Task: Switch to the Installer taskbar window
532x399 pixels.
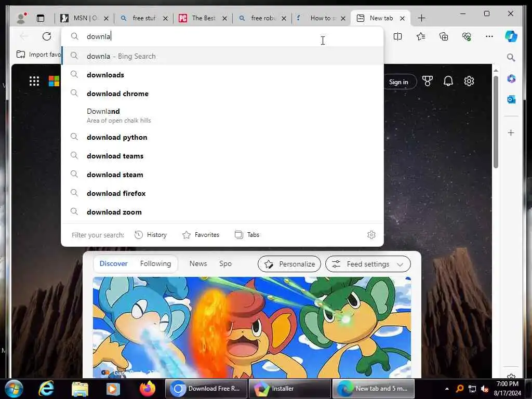Action: [289, 389]
